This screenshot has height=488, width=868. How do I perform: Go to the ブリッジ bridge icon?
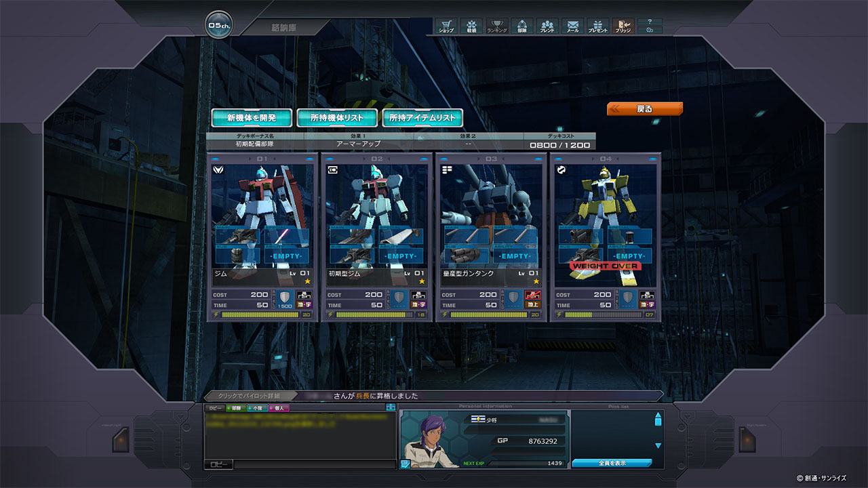point(623,26)
